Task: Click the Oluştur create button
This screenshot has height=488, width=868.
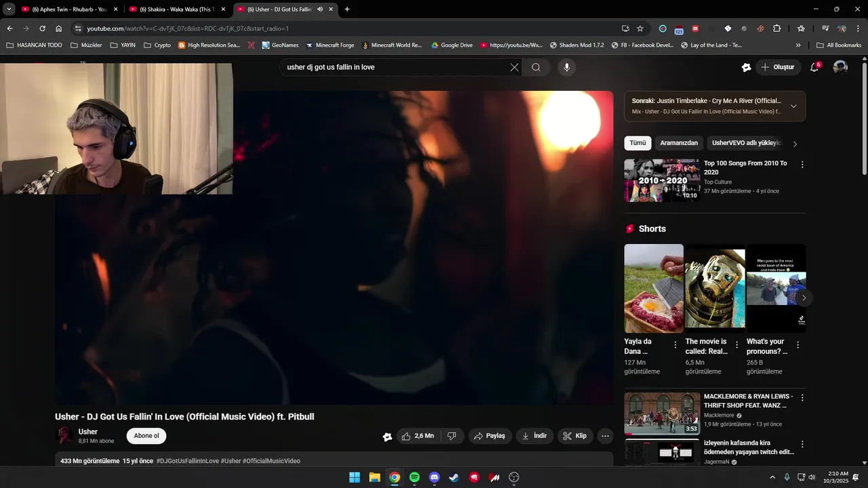Action: pos(778,67)
